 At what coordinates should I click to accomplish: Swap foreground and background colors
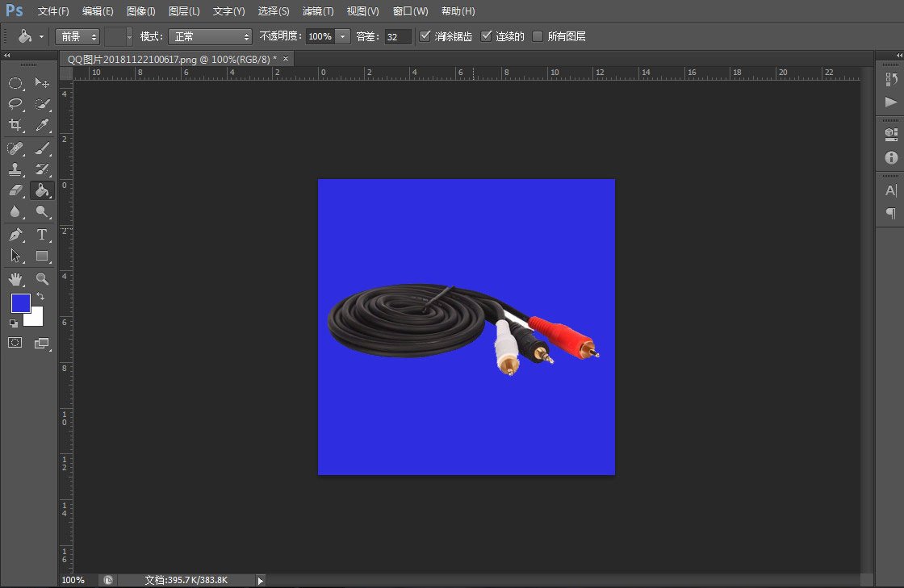click(x=40, y=297)
